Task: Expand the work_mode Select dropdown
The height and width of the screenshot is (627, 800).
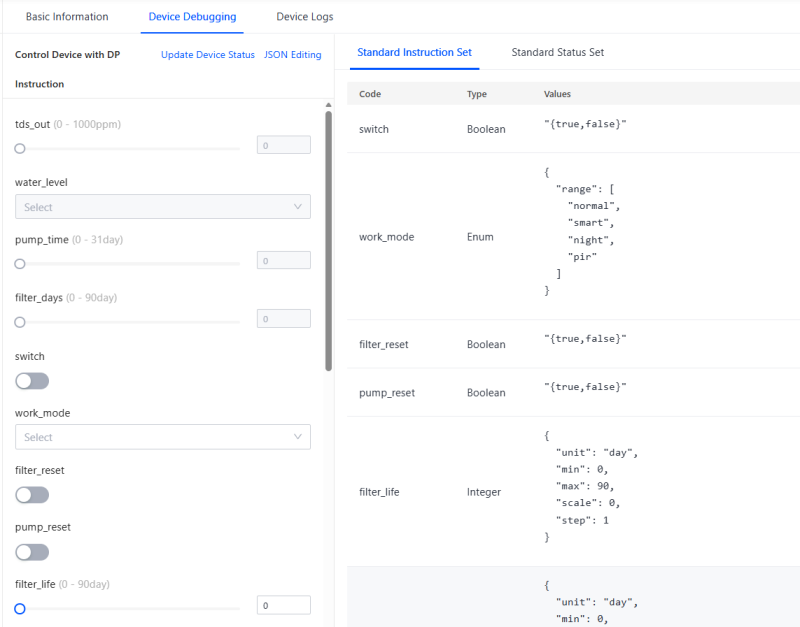Action: [150, 437]
